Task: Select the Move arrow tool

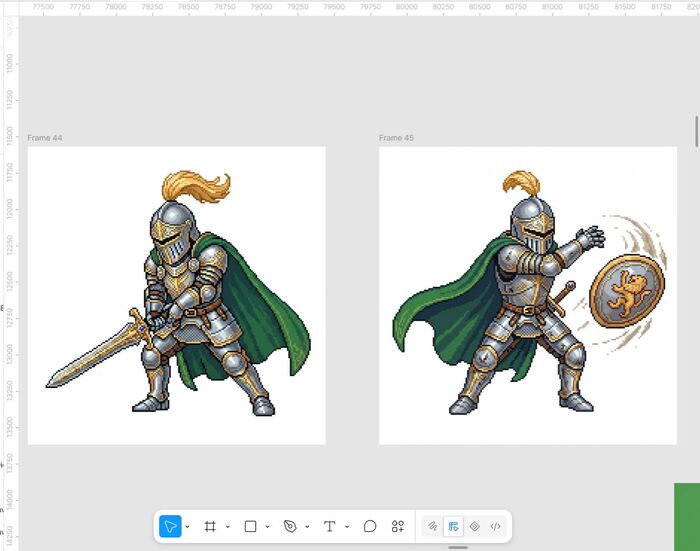Action: point(170,526)
